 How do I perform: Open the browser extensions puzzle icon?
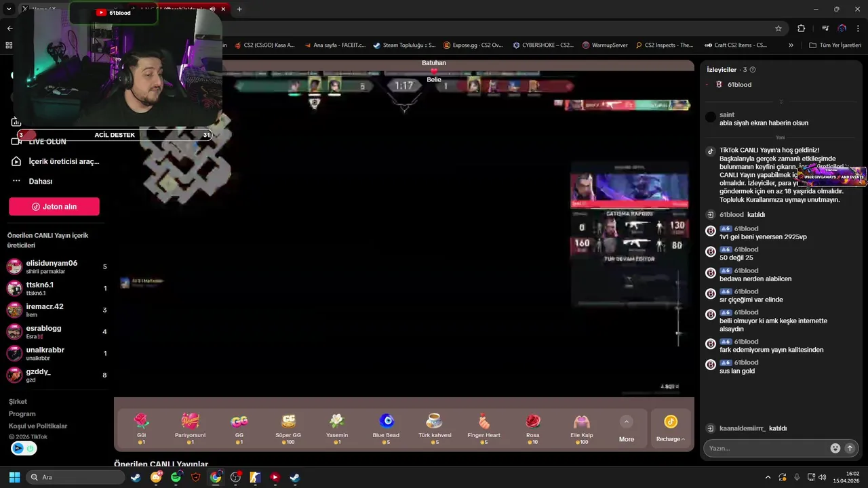[802, 28]
